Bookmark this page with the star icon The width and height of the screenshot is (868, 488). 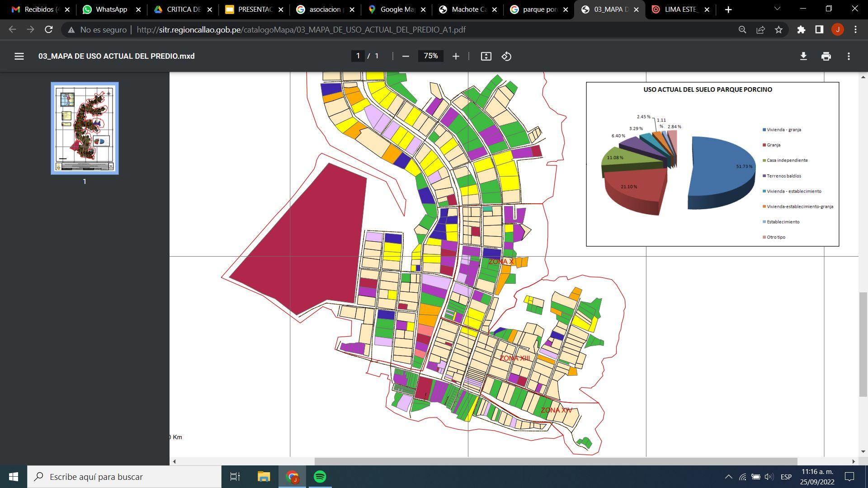point(778,30)
